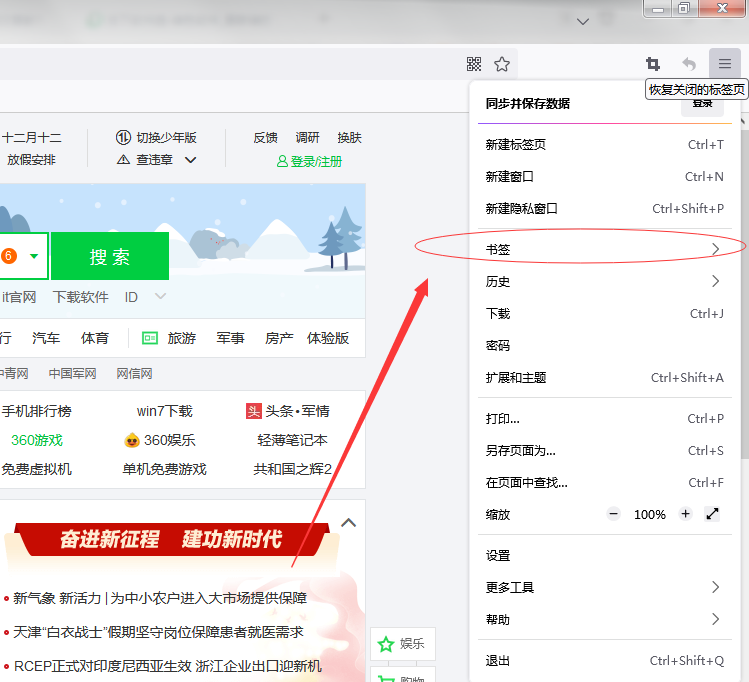Zoom out with the minus button
Viewport: 749px width, 682px height.
613,514
